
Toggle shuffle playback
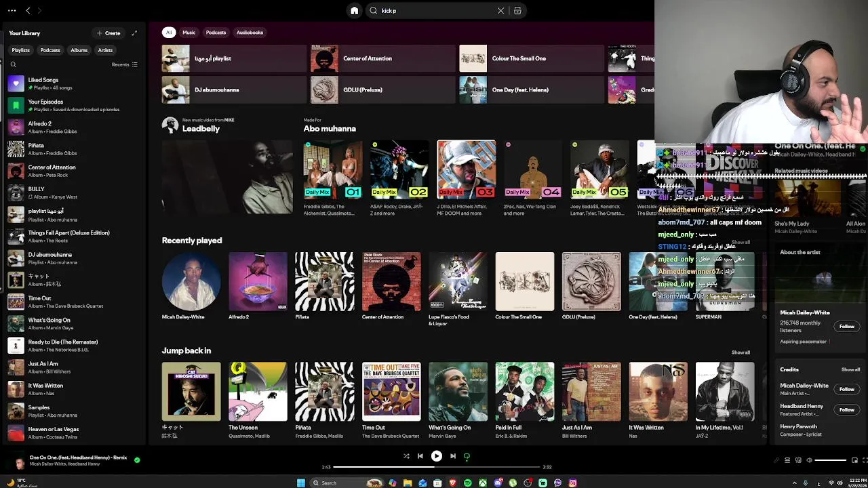pyautogui.click(x=406, y=456)
